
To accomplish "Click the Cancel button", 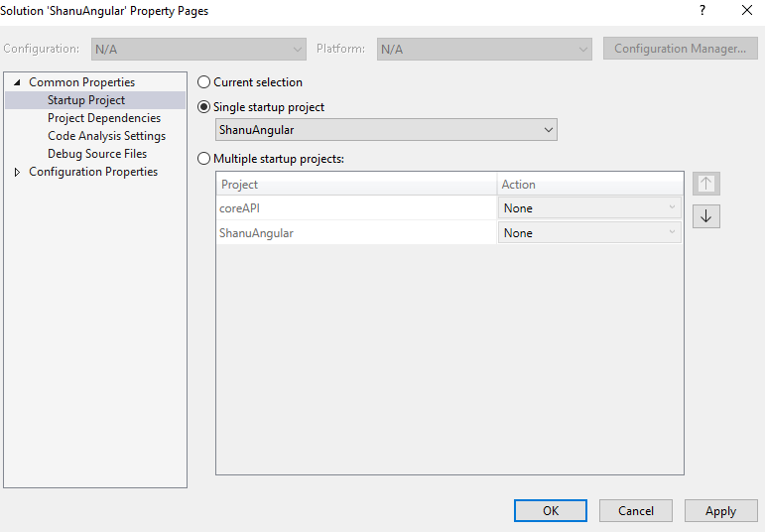I will [636, 511].
